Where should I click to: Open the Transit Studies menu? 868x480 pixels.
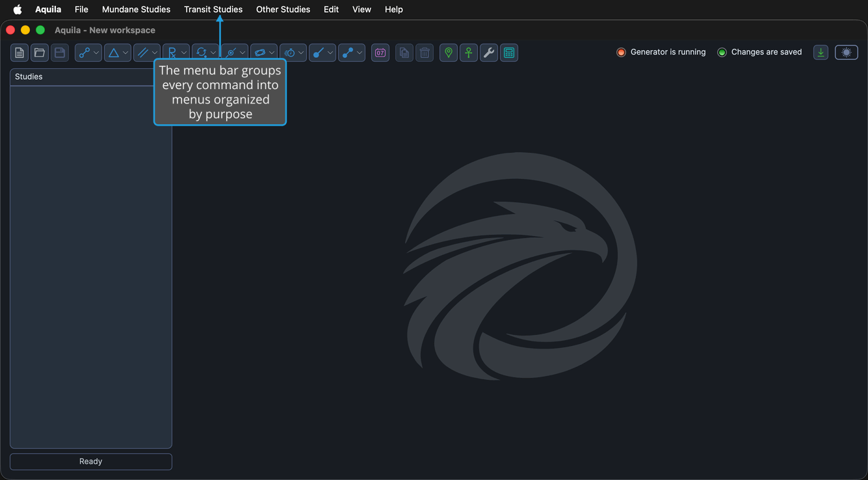pyautogui.click(x=213, y=9)
